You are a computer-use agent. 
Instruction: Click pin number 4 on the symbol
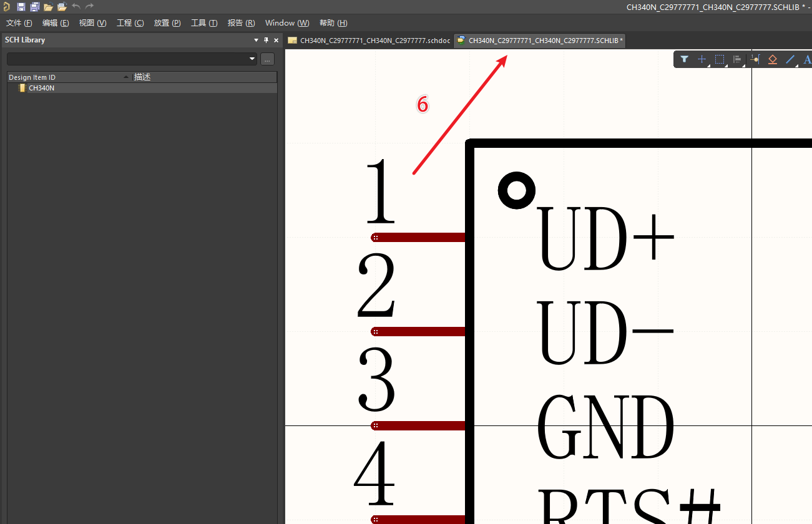pyautogui.click(x=374, y=473)
